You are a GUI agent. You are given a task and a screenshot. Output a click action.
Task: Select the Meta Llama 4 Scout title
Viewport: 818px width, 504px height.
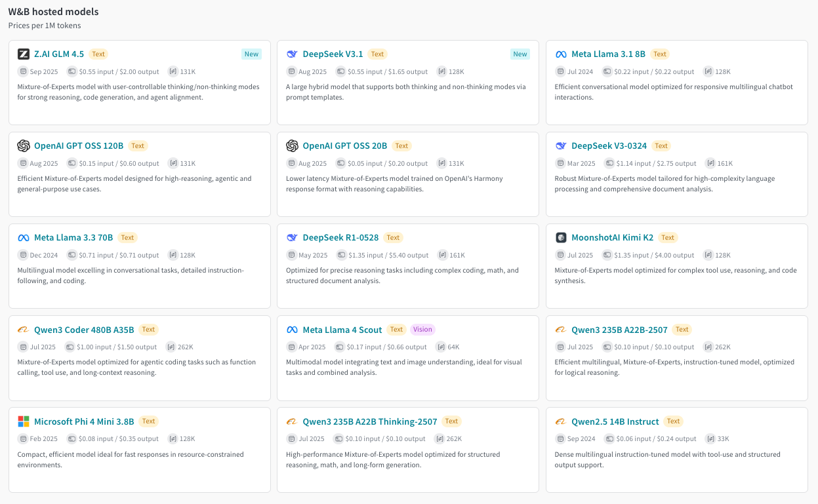point(342,330)
